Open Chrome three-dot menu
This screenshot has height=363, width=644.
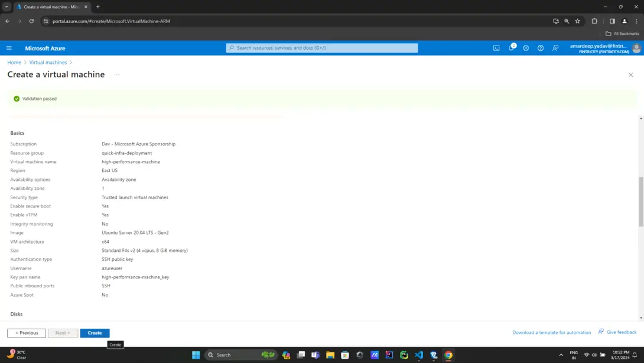pos(636,21)
